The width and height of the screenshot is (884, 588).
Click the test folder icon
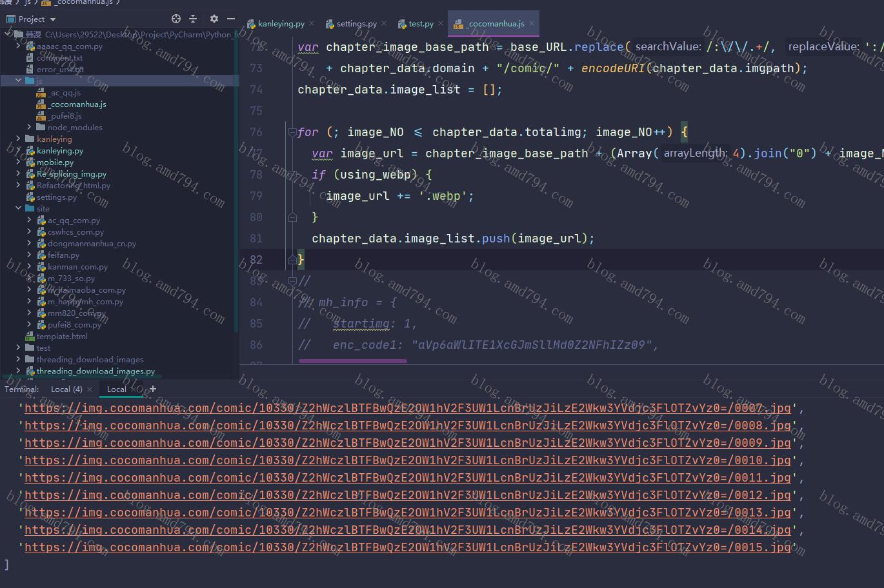(x=30, y=348)
